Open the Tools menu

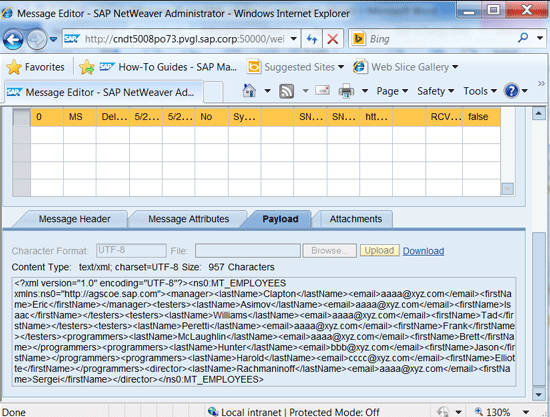480,91
